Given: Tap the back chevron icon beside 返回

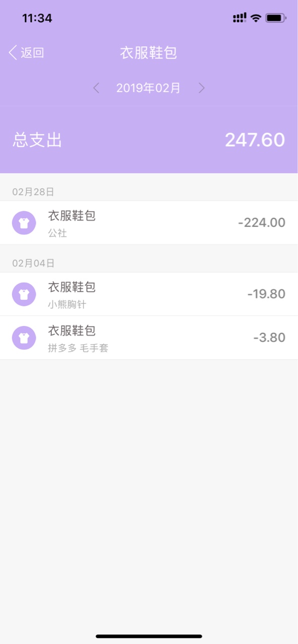Looking at the screenshot, I should [x=13, y=52].
